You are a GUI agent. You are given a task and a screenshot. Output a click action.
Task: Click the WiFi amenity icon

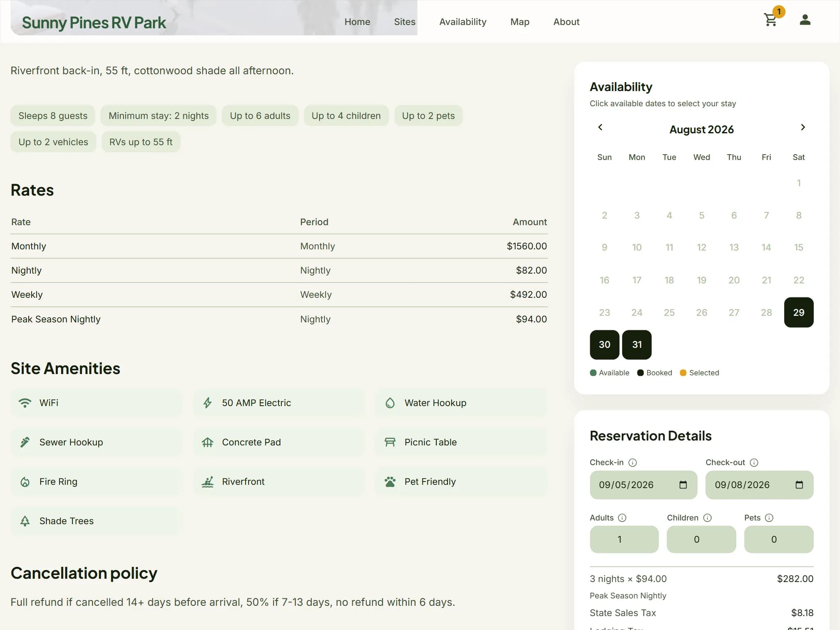[25, 403]
